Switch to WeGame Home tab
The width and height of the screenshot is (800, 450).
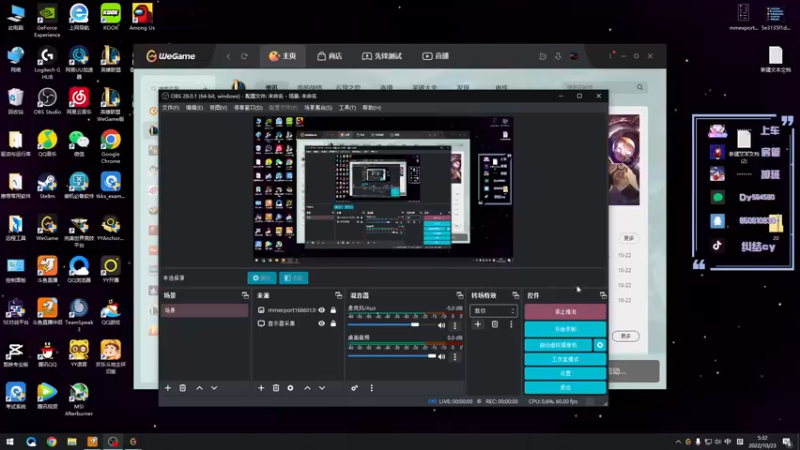point(283,56)
